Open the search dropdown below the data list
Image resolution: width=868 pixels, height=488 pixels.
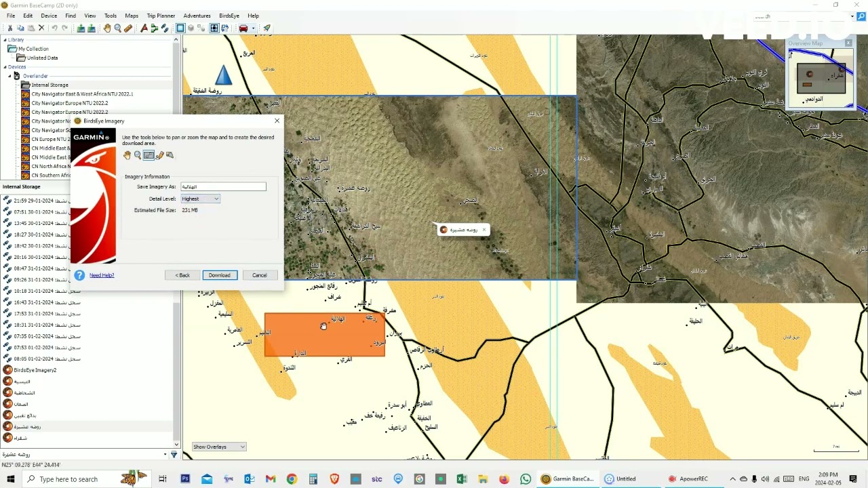165,455
